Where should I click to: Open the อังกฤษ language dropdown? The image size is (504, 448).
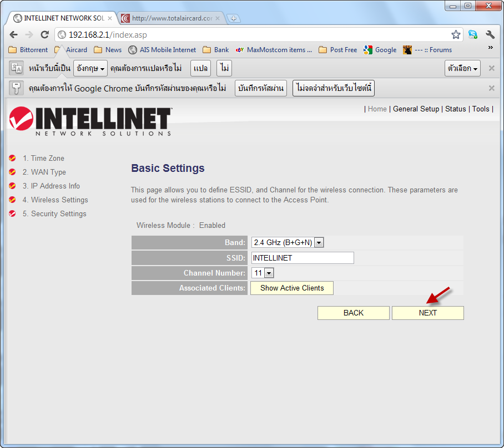coord(90,68)
